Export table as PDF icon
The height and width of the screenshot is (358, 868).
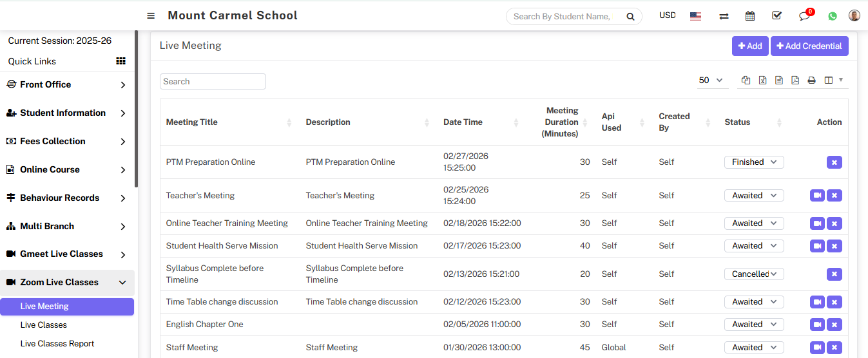pos(795,80)
